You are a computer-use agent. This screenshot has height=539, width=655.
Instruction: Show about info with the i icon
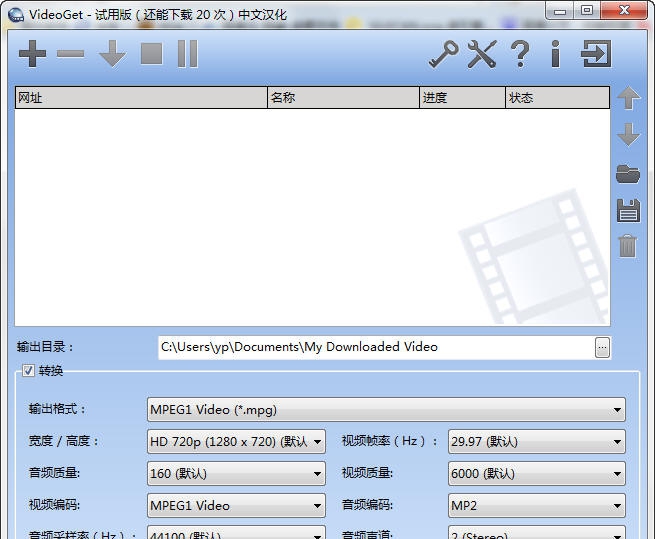tap(555, 53)
